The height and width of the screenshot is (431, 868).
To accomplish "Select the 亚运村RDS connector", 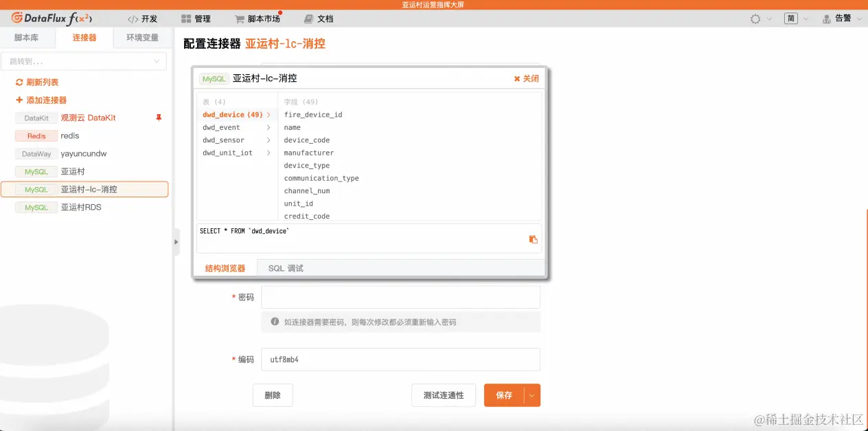I will [x=84, y=207].
